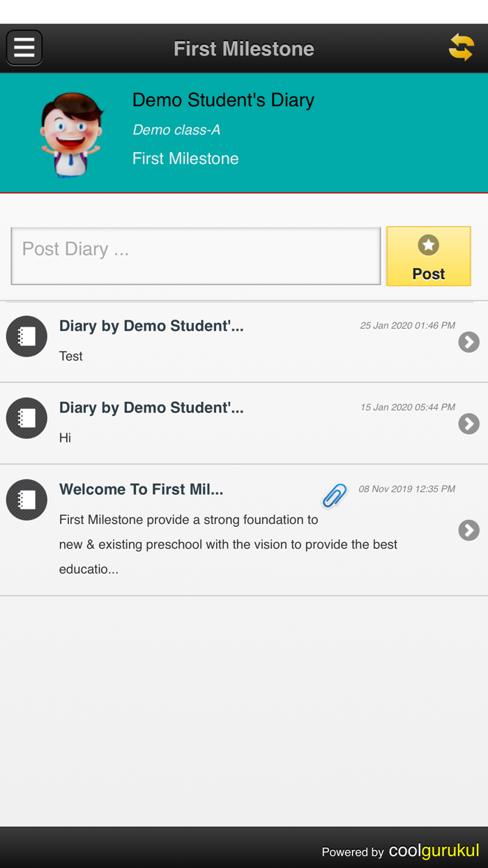Expand the Test diary entry via its chevron
The width and height of the screenshot is (488, 868).
(x=468, y=342)
